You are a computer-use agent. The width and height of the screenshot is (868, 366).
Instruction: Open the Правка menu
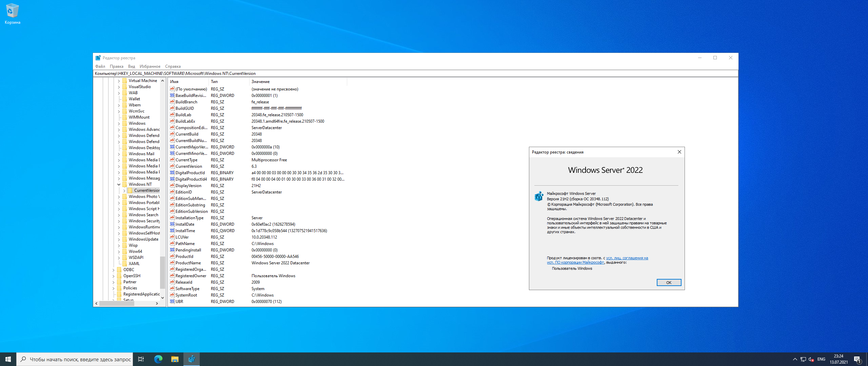(x=116, y=66)
